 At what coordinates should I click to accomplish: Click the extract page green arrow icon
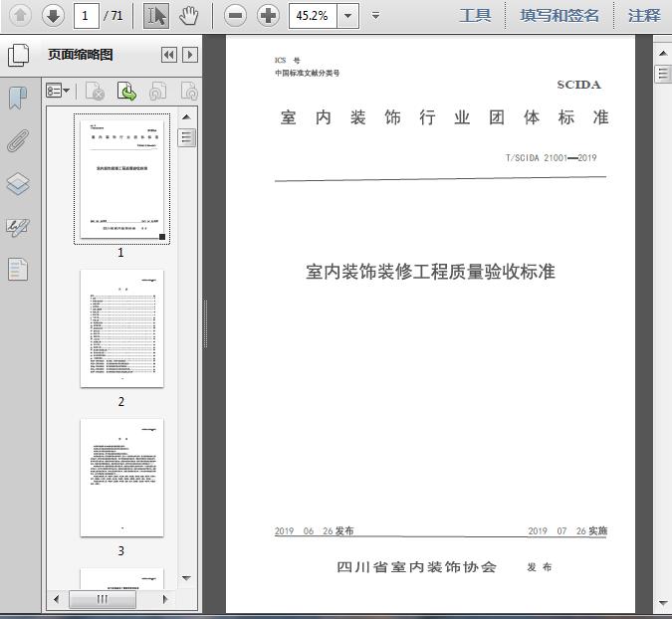point(126,91)
